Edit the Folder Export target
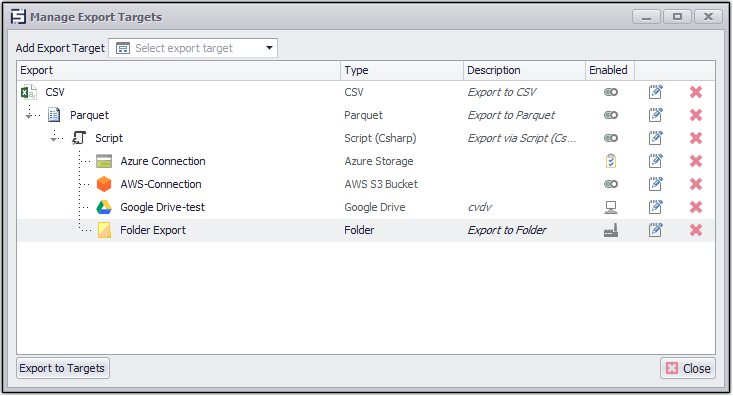 (655, 230)
